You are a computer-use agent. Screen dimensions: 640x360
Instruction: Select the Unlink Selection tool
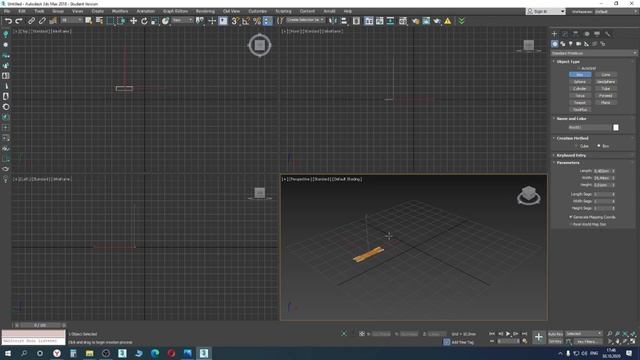[42, 21]
